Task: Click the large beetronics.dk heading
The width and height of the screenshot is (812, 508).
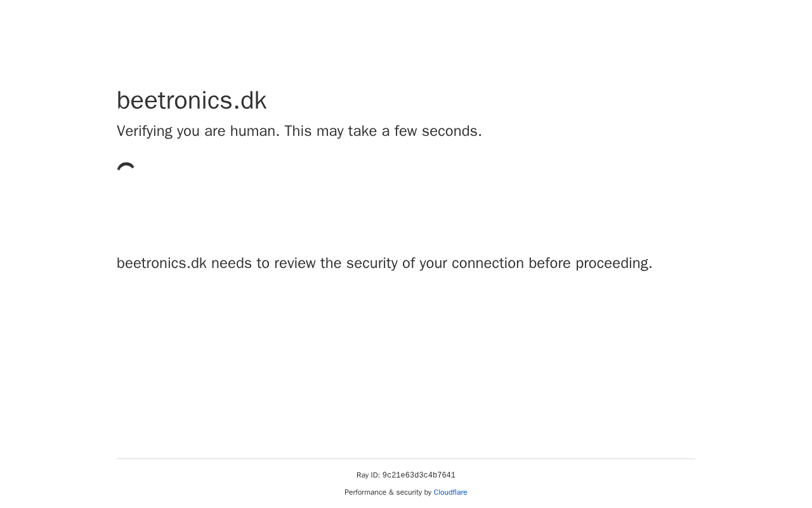Action: point(192,101)
